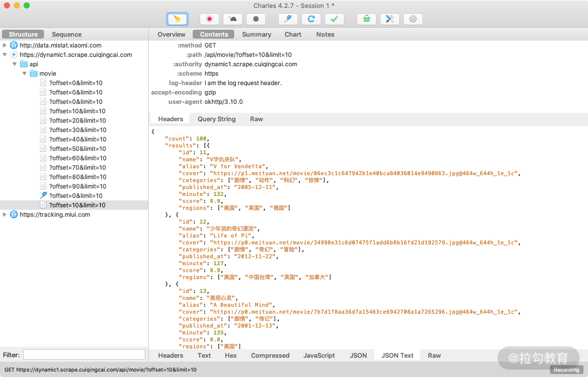Click the Repeat request refresh icon
This screenshot has height=377, width=588.
tap(311, 19)
